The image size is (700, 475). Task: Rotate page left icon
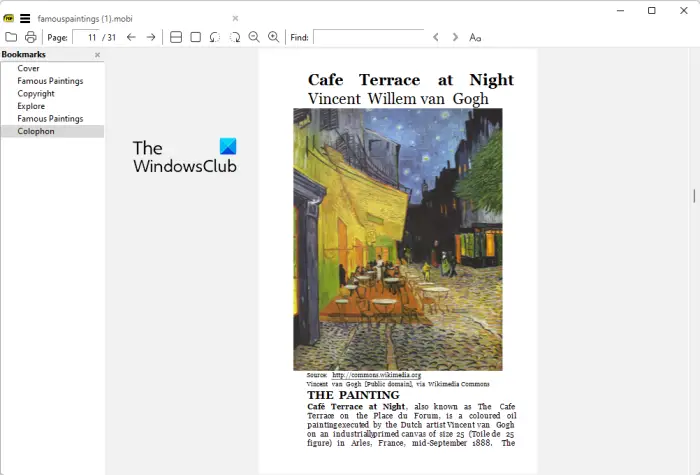tap(215, 37)
